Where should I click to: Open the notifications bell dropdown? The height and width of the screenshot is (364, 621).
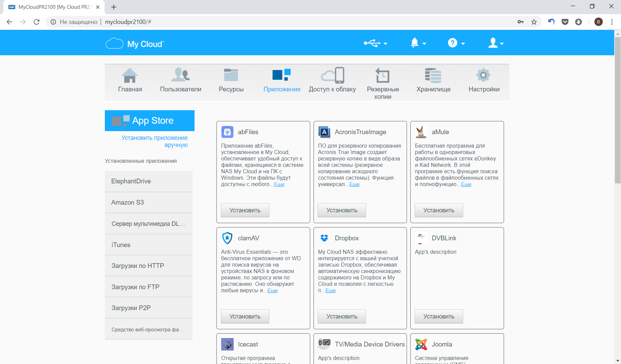[418, 43]
